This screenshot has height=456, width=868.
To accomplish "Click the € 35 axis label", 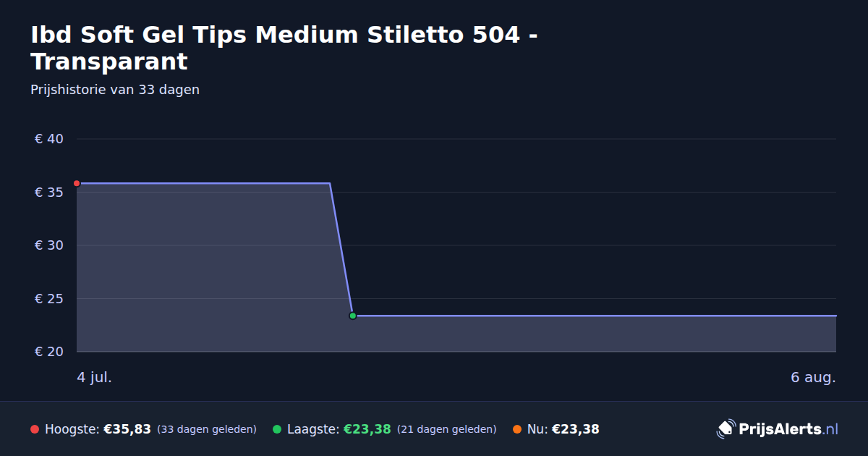I will [x=49, y=193].
